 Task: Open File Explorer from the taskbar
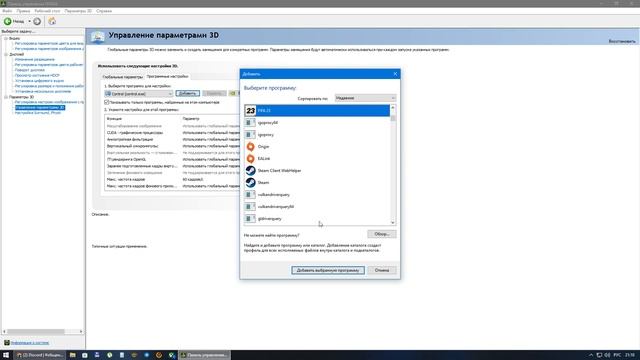[73, 355]
